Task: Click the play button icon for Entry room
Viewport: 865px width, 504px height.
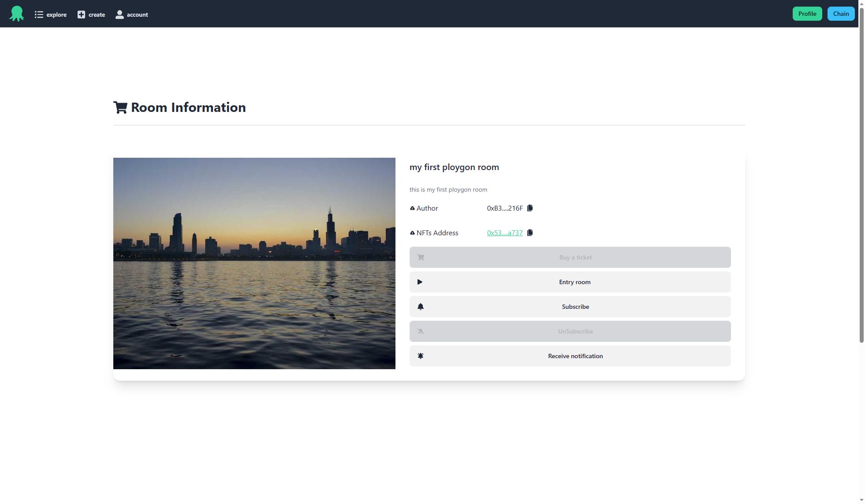Action: [x=420, y=282]
